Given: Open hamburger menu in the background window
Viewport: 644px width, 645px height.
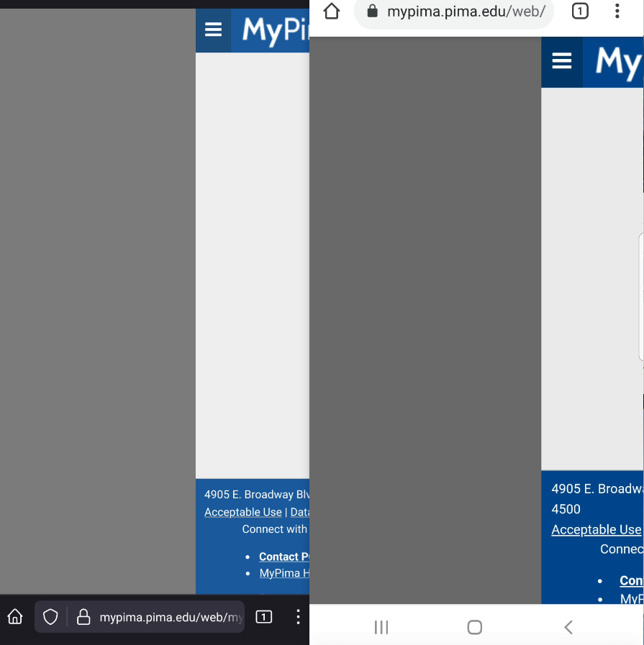Looking at the screenshot, I should coord(213,29).
